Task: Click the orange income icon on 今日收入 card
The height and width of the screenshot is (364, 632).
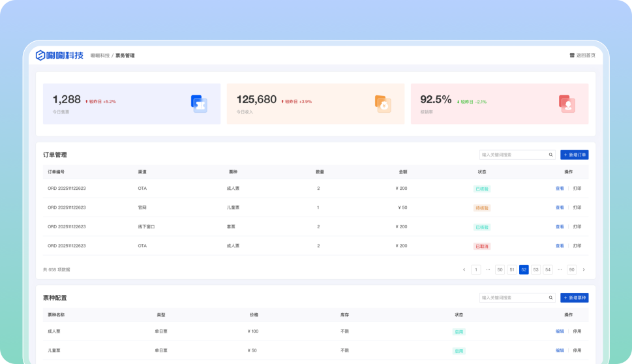Action: pos(383,104)
